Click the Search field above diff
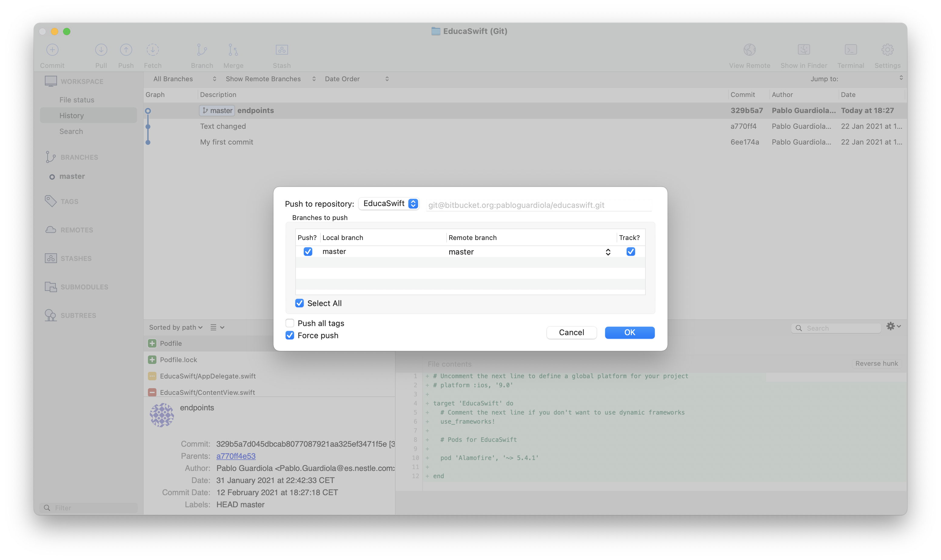 pyautogui.click(x=836, y=328)
